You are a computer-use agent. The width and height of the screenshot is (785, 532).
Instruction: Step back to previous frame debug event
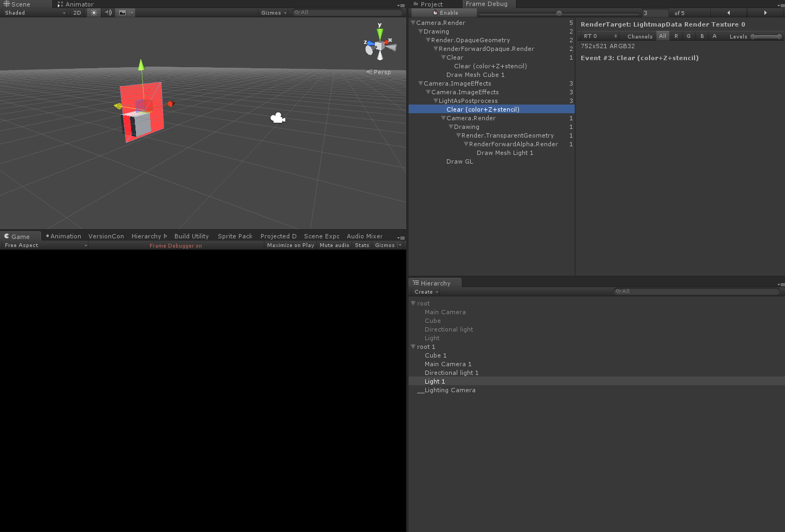tap(728, 12)
